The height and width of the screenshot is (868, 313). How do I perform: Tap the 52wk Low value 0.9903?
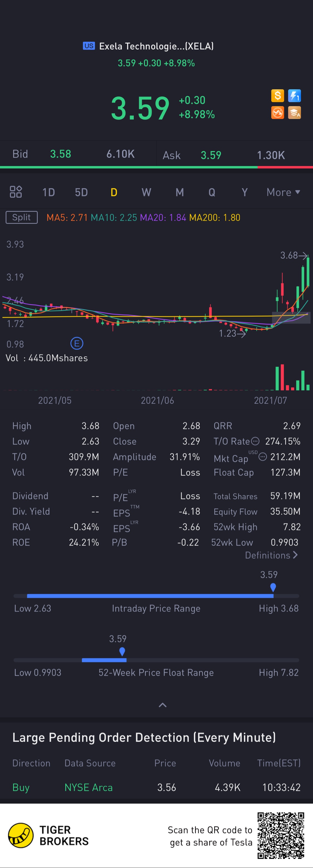click(285, 542)
